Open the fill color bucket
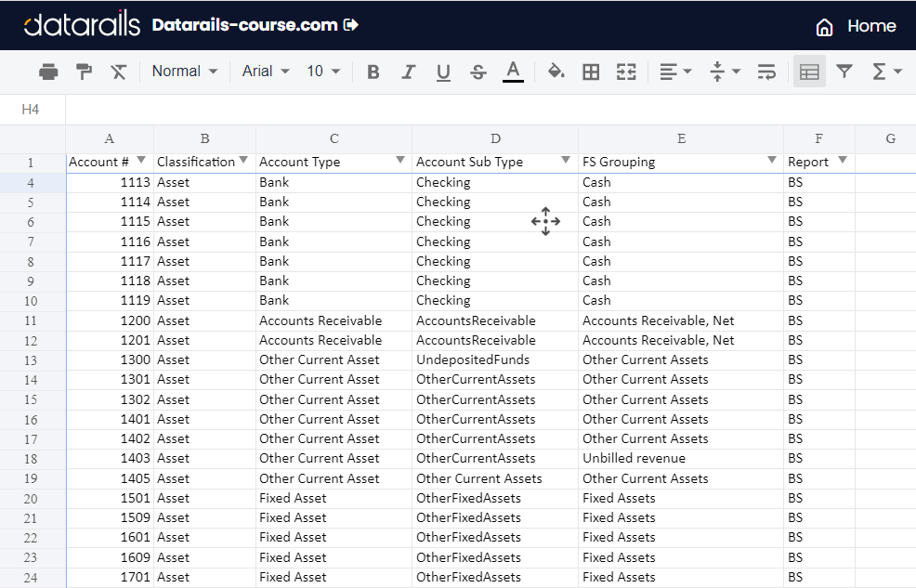This screenshot has height=588, width=916. [556, 72]
